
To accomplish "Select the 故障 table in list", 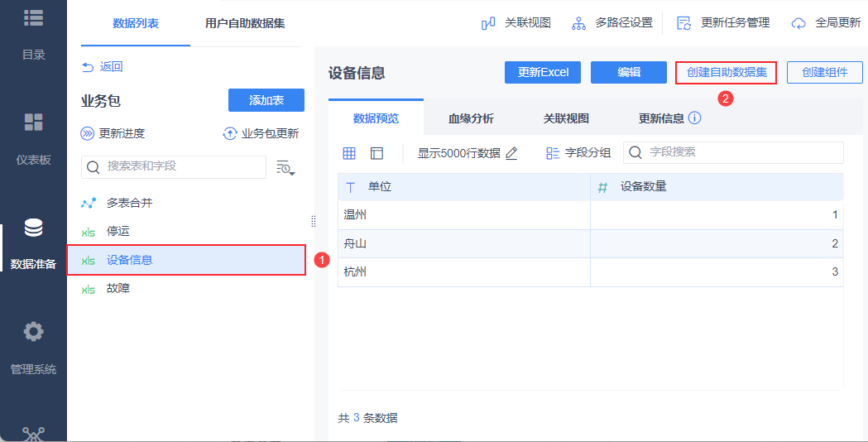I will coord(118,288).
